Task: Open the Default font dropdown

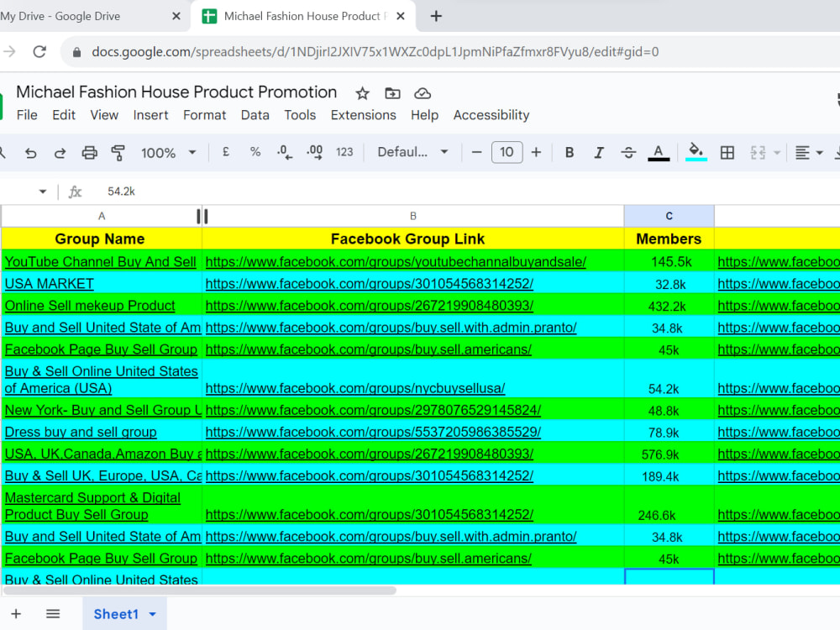Action: pyautogui.click(x=412, y=152)
